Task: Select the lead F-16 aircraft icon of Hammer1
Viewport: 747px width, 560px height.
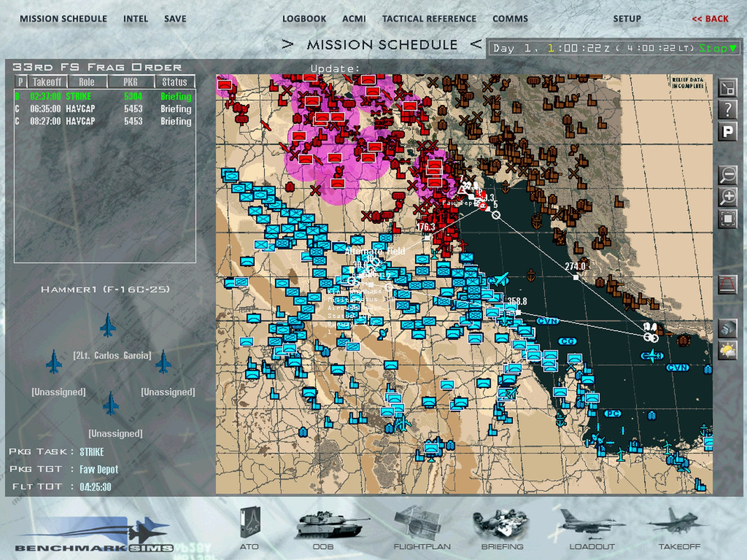Action: coord(108,325)
